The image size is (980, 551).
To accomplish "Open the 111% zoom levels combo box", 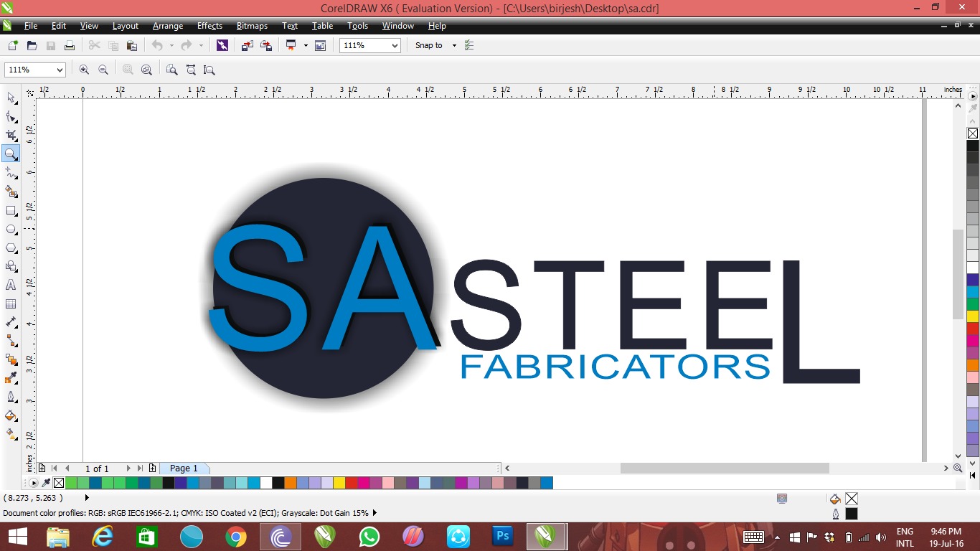I will [x=395, y=45].
